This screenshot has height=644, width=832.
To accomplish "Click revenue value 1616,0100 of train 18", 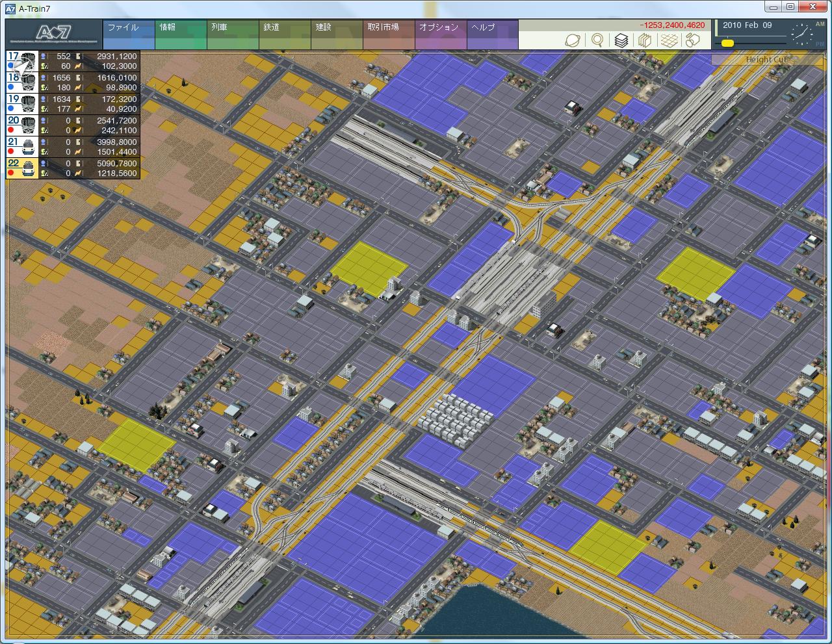I will tap(116, 78).
